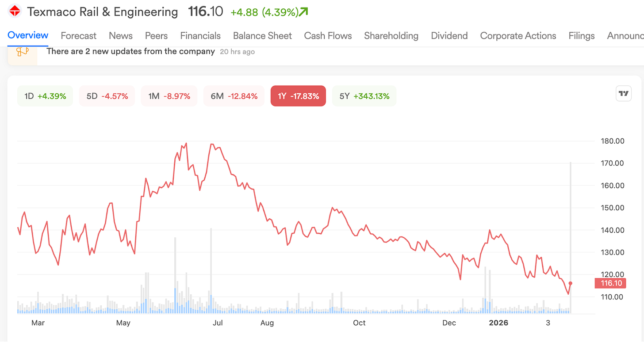Screen dimensions: 644x342
Task: Click the May x-axis label
Action: (x=123, y=323)
